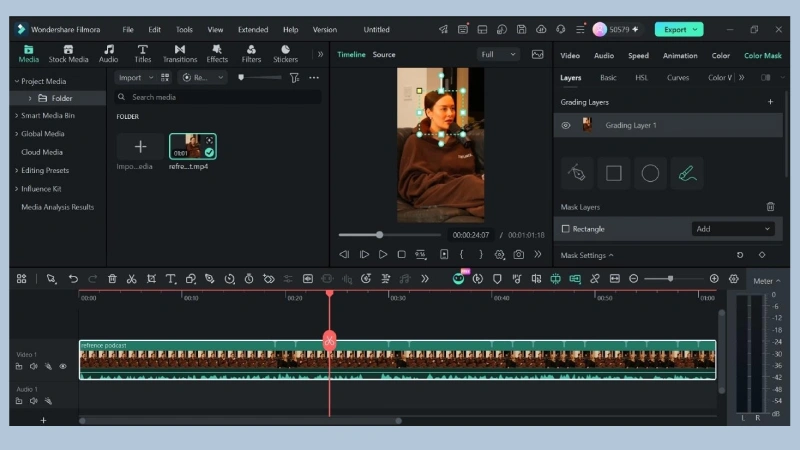Open the Animation tab

coord(680,56)
